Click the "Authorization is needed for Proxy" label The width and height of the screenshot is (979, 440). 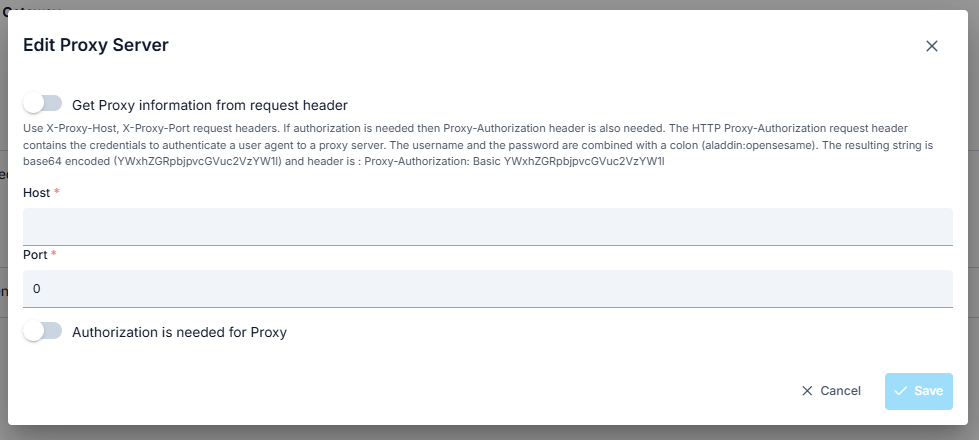tap(179, 332)
